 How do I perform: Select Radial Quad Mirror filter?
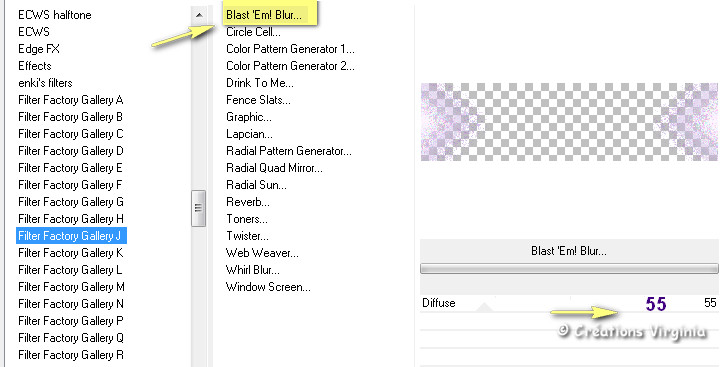(x=274, y=168)
